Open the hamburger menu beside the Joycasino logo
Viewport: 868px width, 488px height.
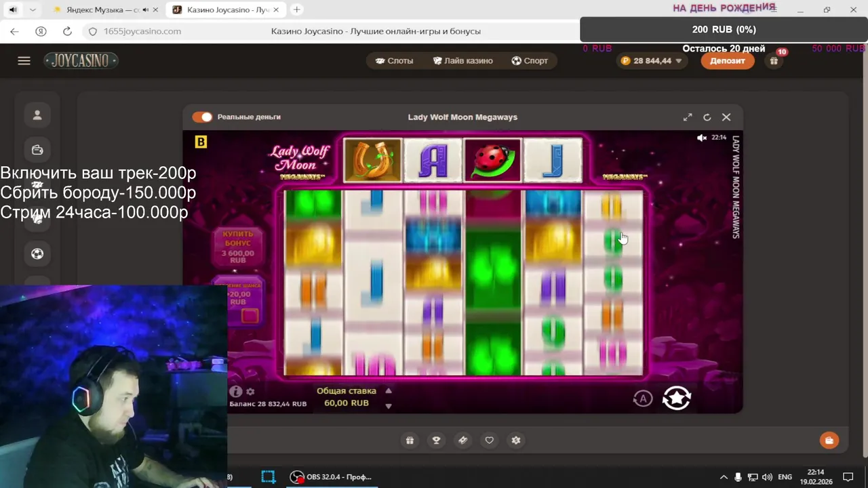click(x=24, y=61)
